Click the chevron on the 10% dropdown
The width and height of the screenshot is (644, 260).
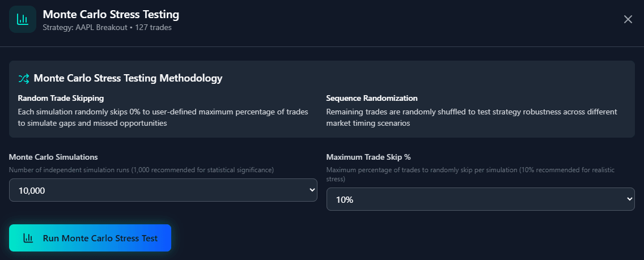629,199
